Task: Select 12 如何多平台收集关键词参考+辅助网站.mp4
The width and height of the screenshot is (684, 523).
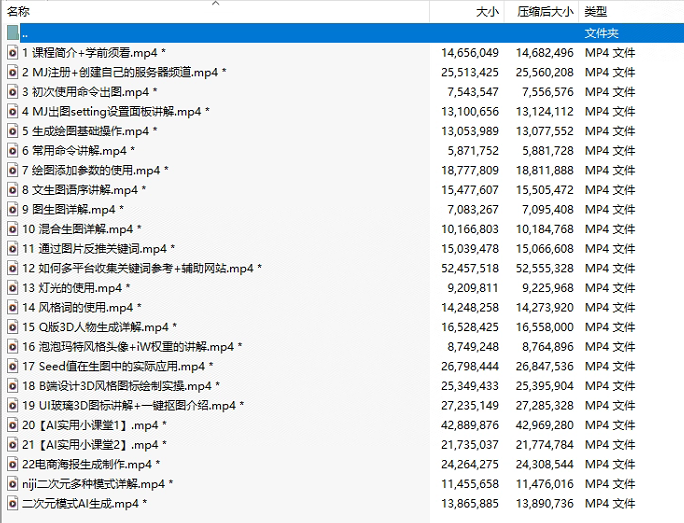Action: [141, 268]
